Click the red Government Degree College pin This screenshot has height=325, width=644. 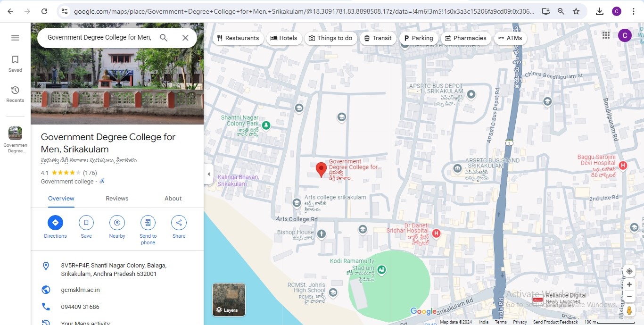(321, 170)
